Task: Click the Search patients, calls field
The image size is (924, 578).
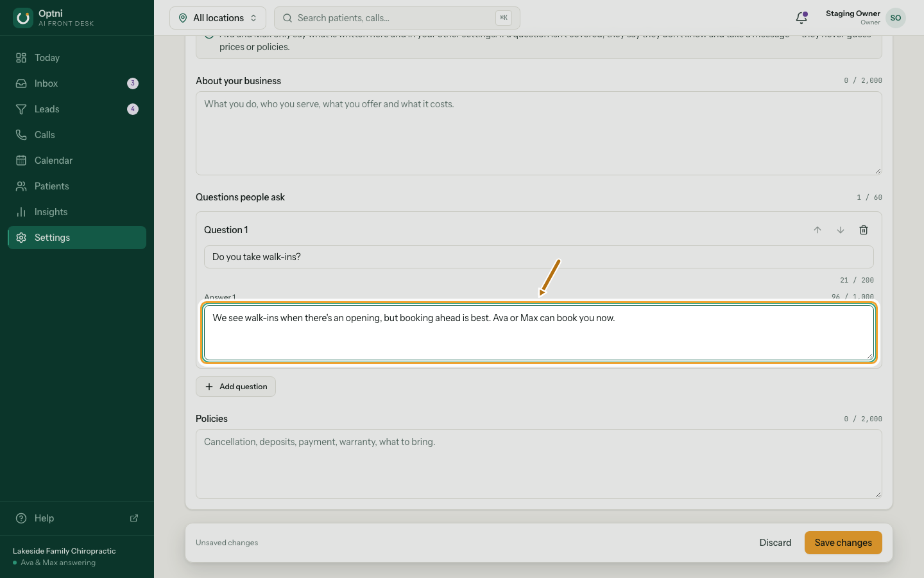Action: coord(397,18)
